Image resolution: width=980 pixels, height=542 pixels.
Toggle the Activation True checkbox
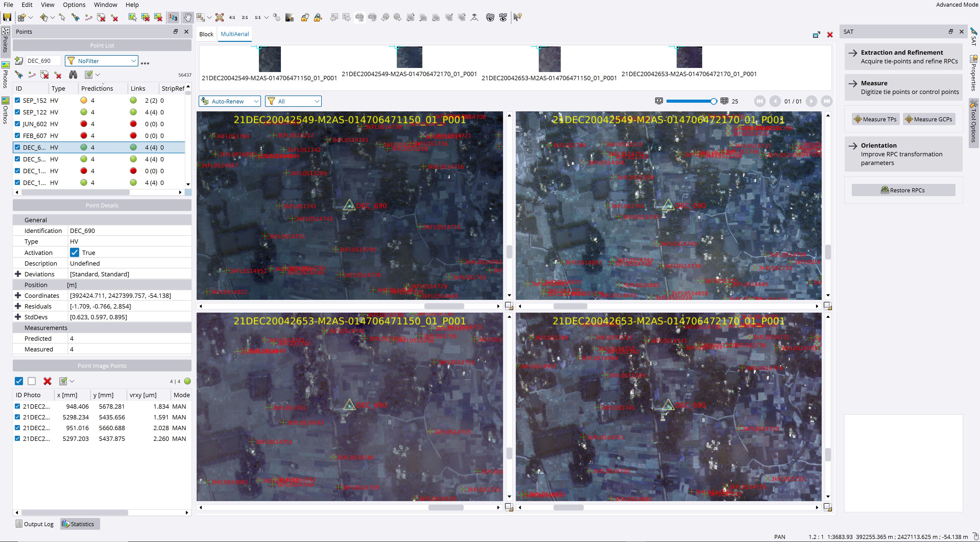pyautogui.click(x=75, y=252)
